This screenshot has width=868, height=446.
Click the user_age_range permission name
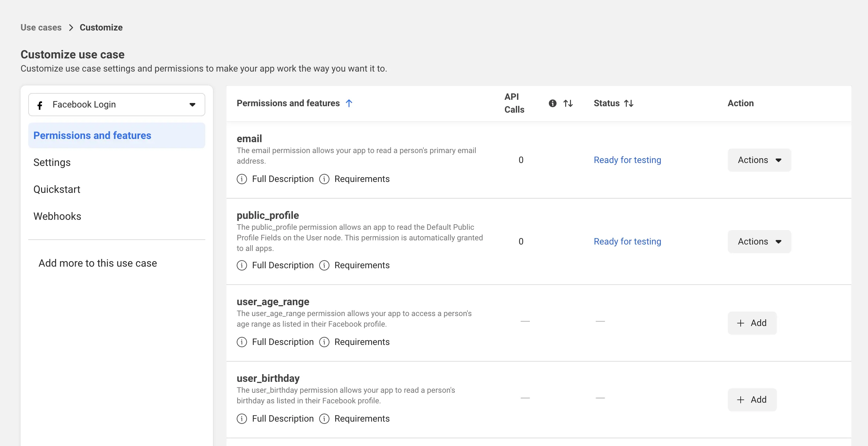pos(273,302)
